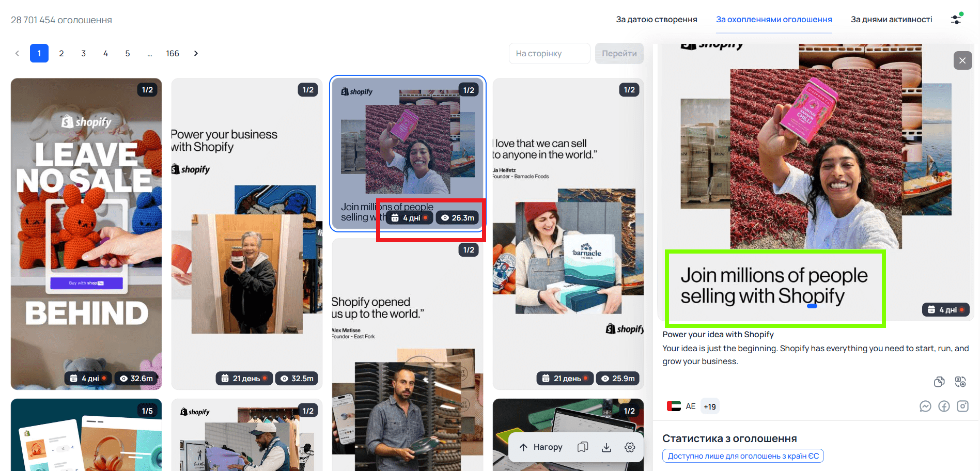Click the carousel slide indicator in detail preview
Screen dimensions: 980x471
click(x=812, y=306)
